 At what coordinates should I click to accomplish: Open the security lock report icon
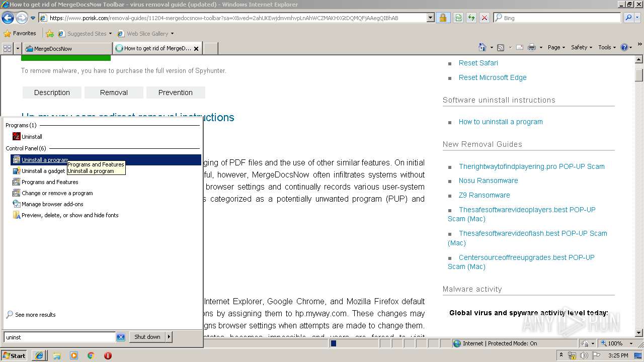443,18
